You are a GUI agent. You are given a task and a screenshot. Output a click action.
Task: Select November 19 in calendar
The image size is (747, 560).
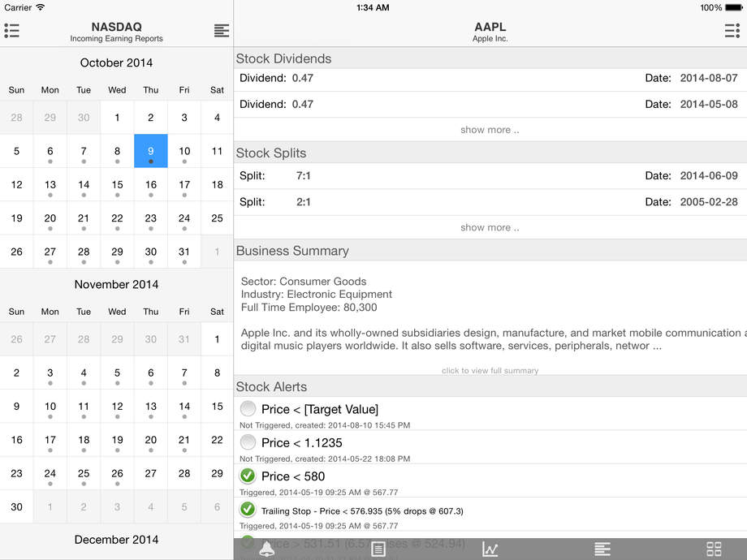coord(117,440)
